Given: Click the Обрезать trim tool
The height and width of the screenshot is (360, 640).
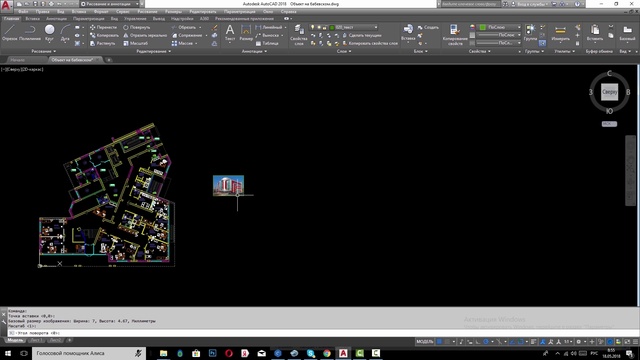Looking at the screenshot, I should [x=184, y=27].
